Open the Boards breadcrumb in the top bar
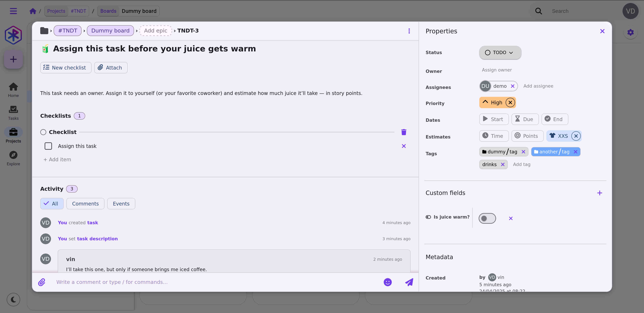 [x=108, y=11]
